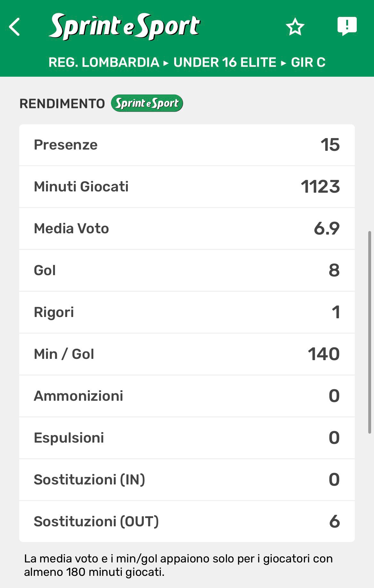
Task: Tap the favorite star icon
Action: (x=295, y=27)
